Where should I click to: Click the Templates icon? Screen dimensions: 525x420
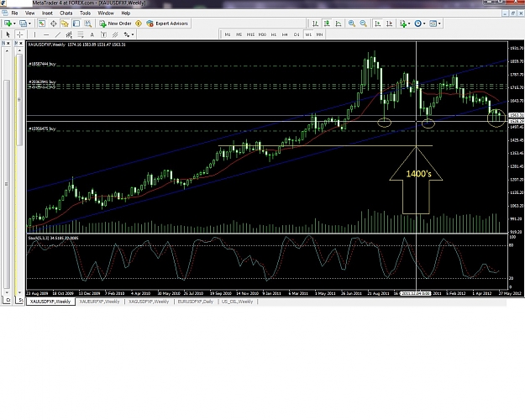click(x=433, y=24)
